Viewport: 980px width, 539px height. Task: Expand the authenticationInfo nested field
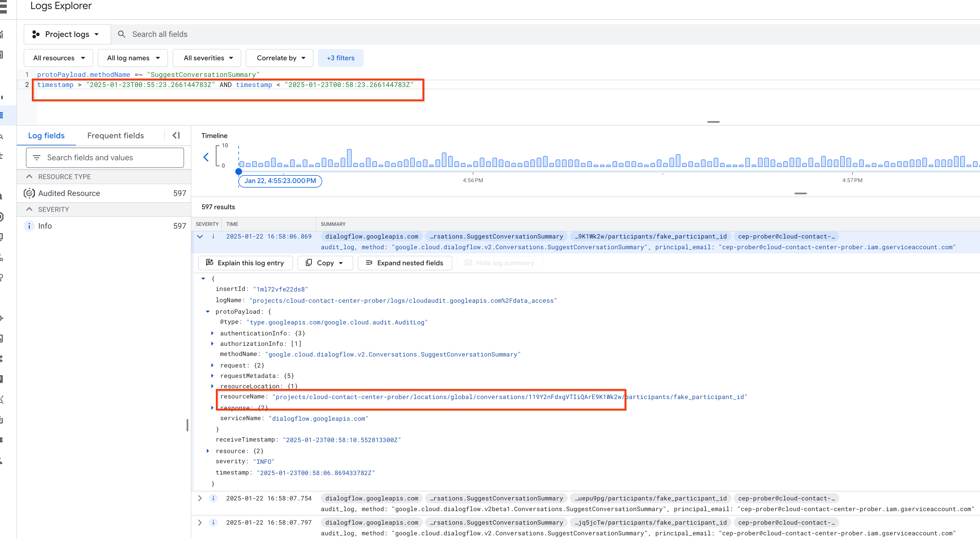tap(212, 333)
